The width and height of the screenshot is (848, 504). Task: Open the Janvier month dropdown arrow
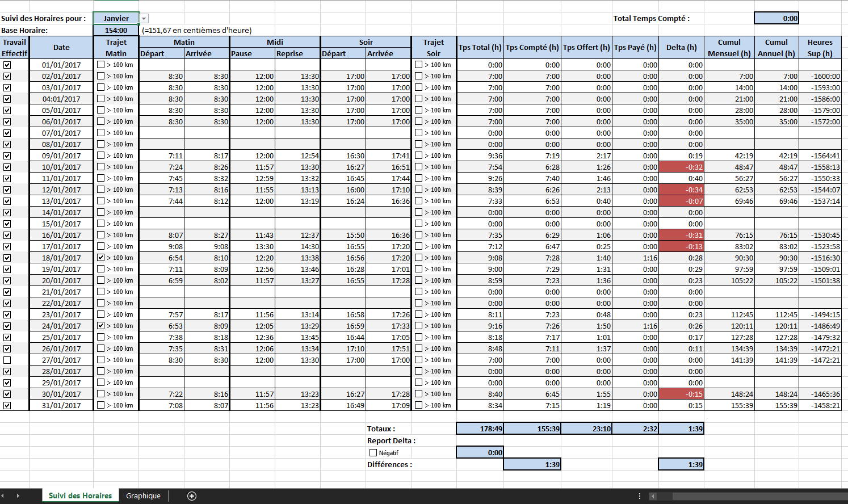point(144,19)
